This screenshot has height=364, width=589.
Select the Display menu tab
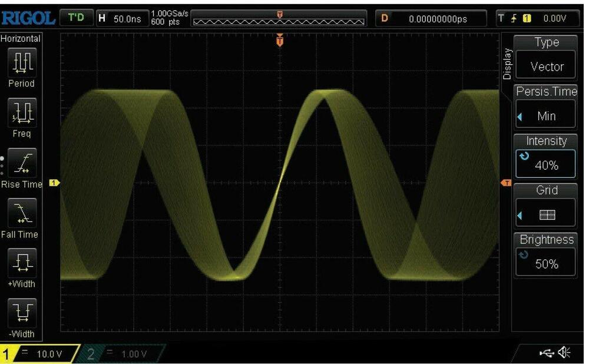click(507, 64)
